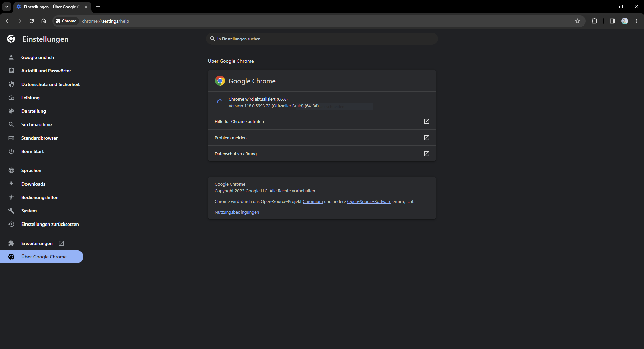The height and width of the screenshot is (349, 644).
Task: Open the Extensions puzzle icon in the toolbar
Action: click(x=594, y=21)
